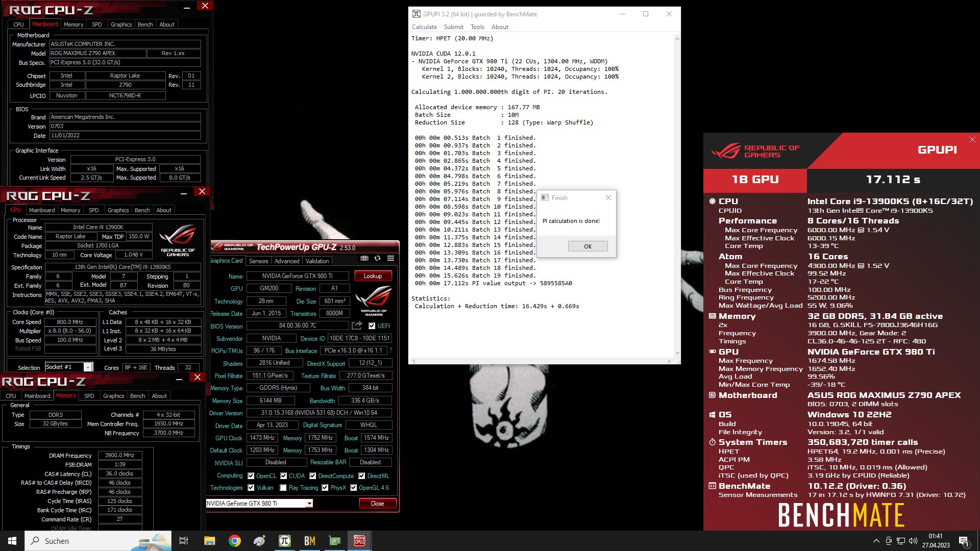Show hidden system tray icons
This screenshot has height=551, width=980.
click(876, 541)
